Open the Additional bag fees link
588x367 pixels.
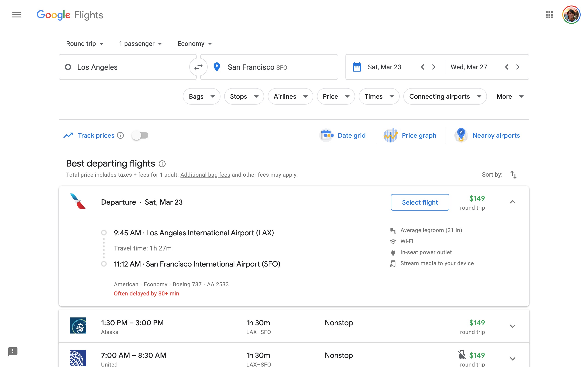205,175
